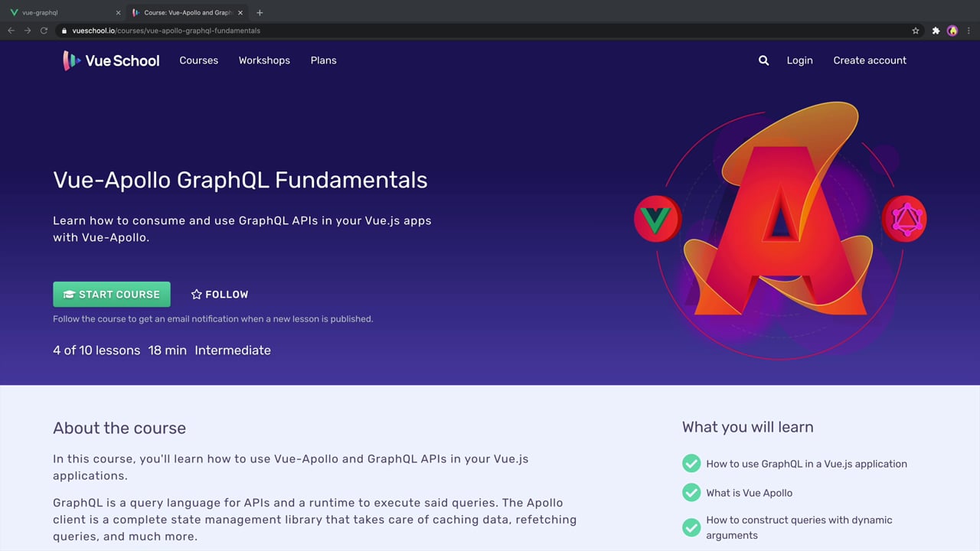Open the site search magnifier icon

763,60
